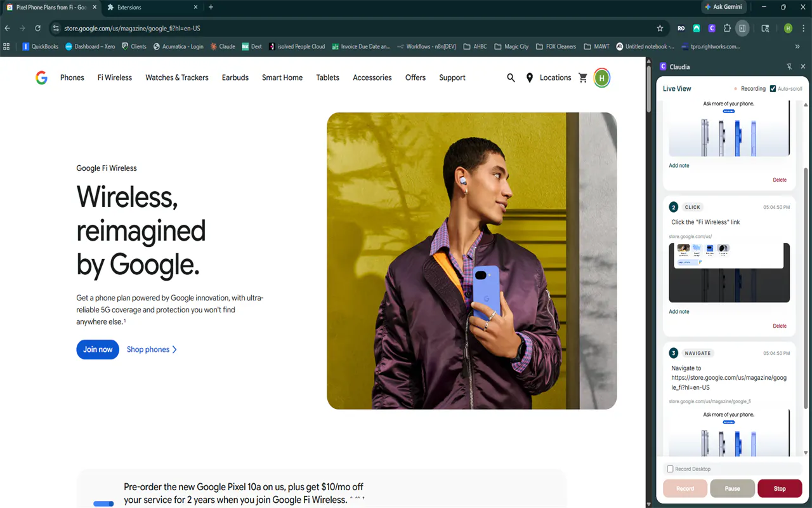Open the store account avatar H
The image size is (812, 508).
point(601,78)
